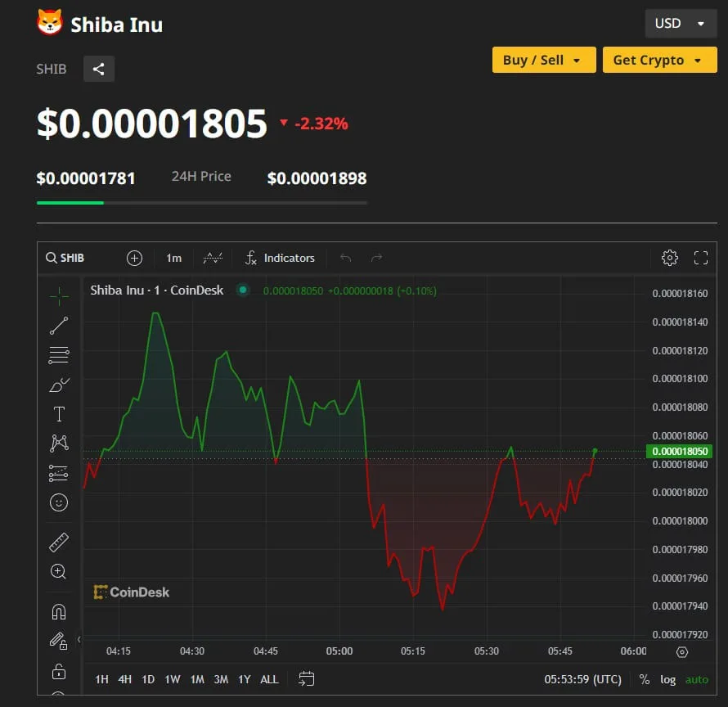The image size is (728, 707).
Task: Select the brush drawing tool
Action: tap(59, 385)
